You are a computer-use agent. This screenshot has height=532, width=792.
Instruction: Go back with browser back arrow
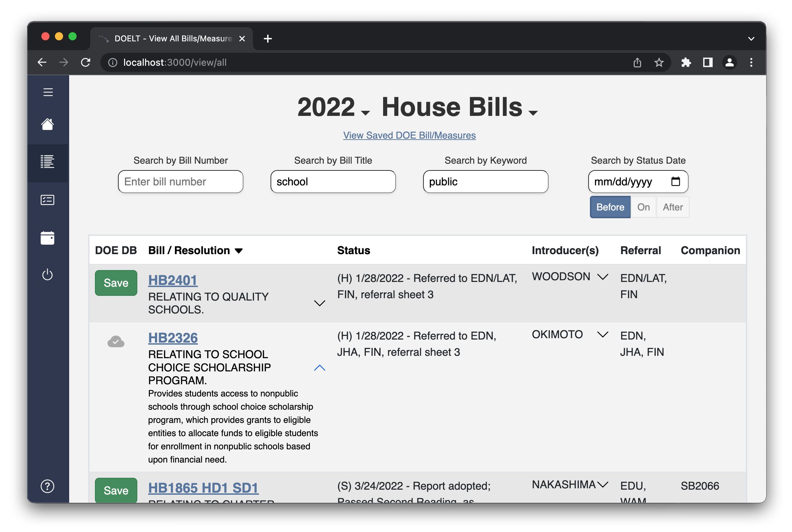[x=42, y=62]
